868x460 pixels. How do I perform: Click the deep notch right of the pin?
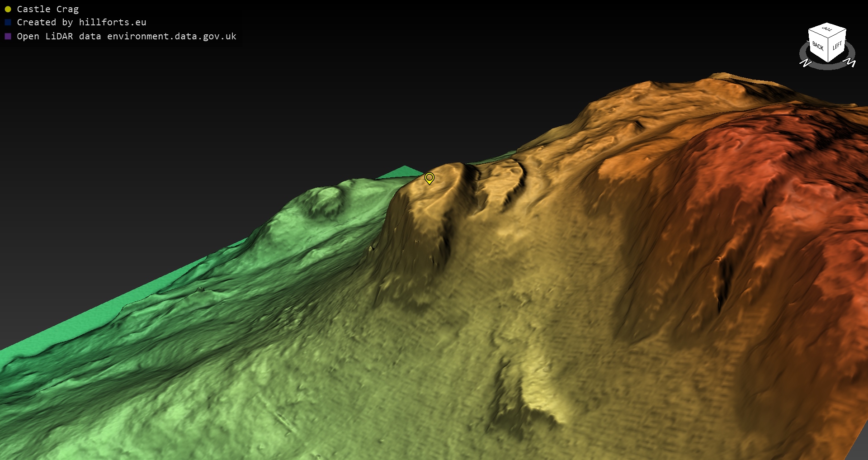472,174
